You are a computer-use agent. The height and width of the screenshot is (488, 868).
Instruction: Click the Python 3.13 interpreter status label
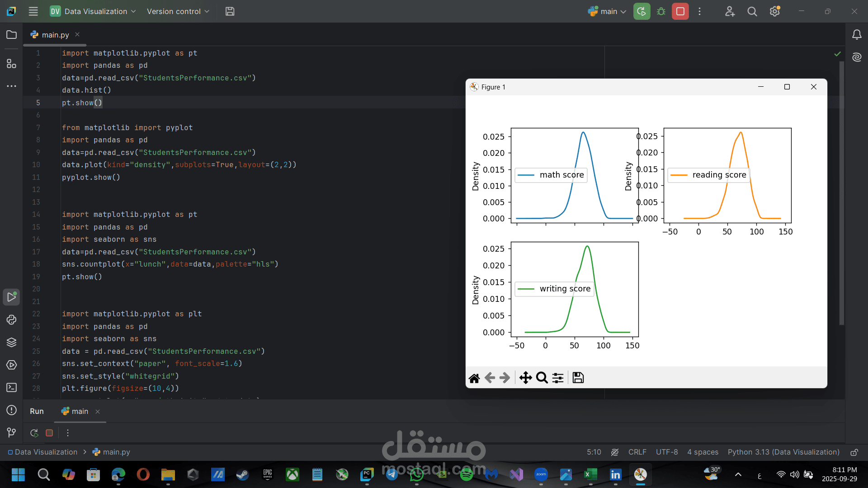coord(783,452)
